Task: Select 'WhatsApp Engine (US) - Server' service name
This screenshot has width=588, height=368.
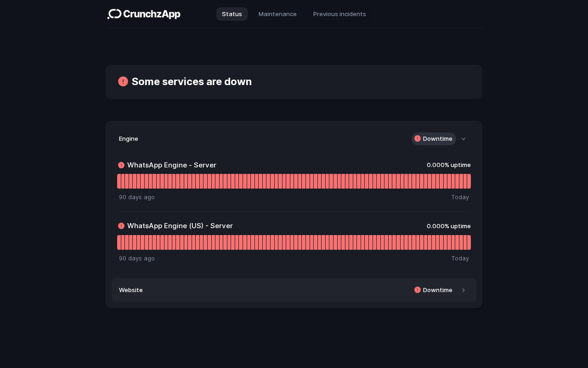Action: [180, 226]
